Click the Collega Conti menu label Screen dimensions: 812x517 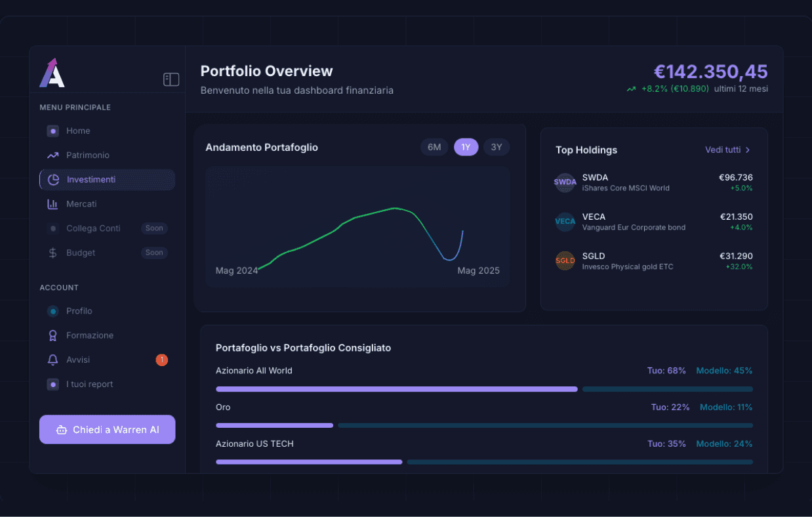[93, 228]
